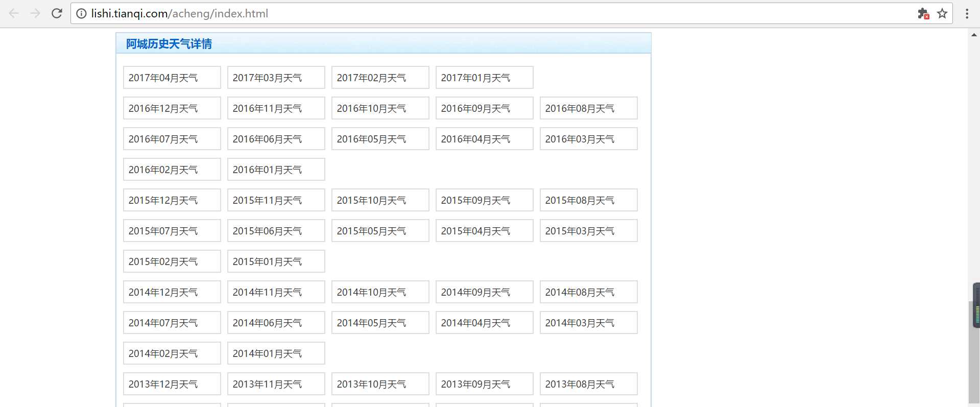Open 2016年04月天气 link
Image resolution: width=980 pixels, height=407 pixels.
click(485, 139)
